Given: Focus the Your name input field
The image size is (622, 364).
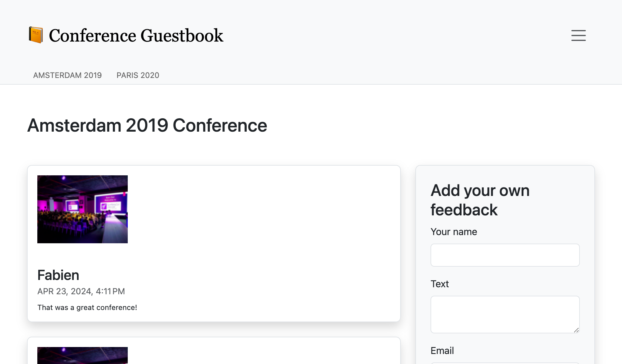Looking at the screenshot, I should [505, 255].
